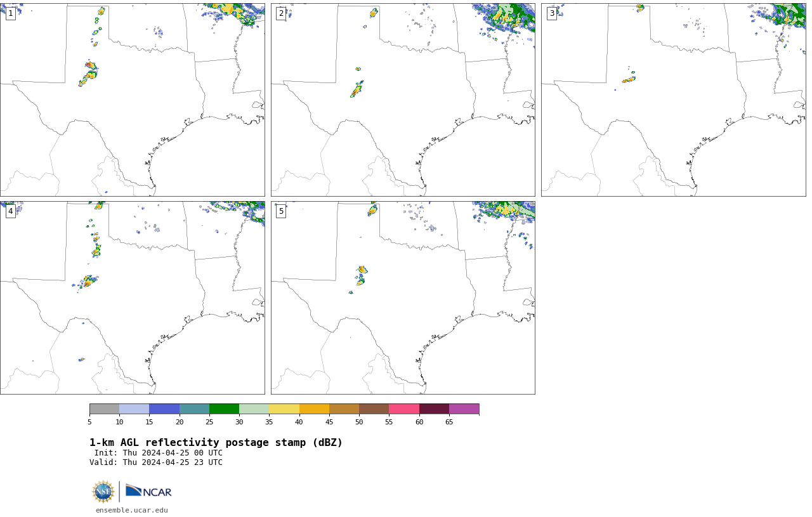812x517 pixels.
Task: Click the purple 65+ dBZ swatch
Action: coord(464,409)
